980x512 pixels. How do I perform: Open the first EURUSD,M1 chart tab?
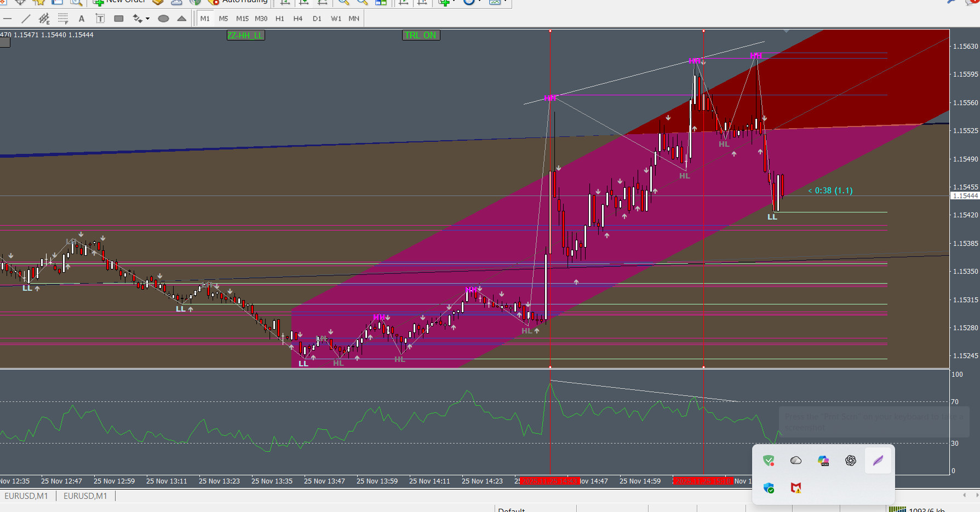pos(26,496)
